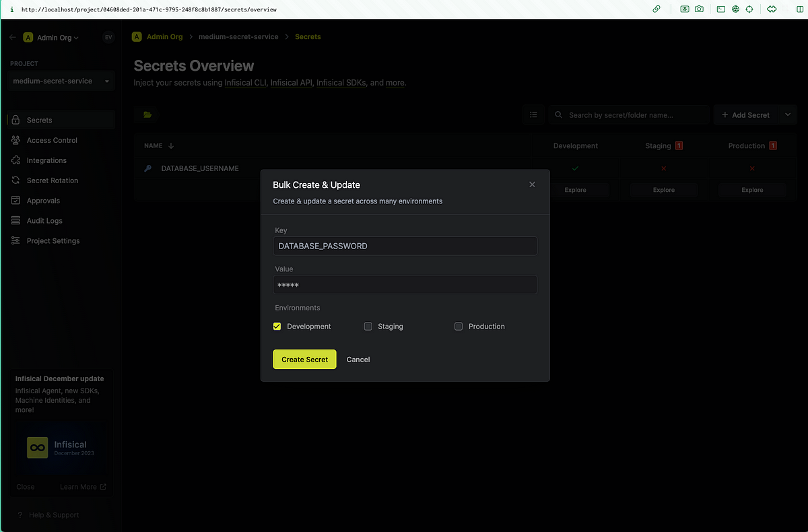Close the Bulk Create & Update dialog
This screenshot has height=532, width=808.
coord(532,185)
